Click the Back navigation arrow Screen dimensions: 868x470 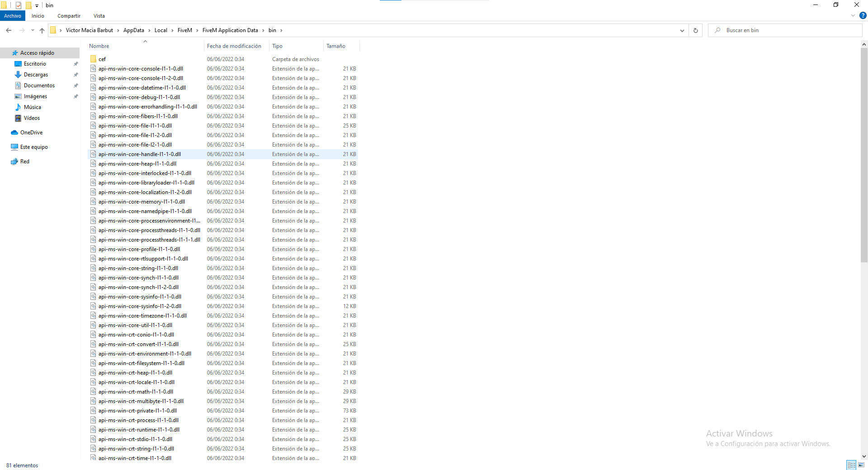pos(9,30)
